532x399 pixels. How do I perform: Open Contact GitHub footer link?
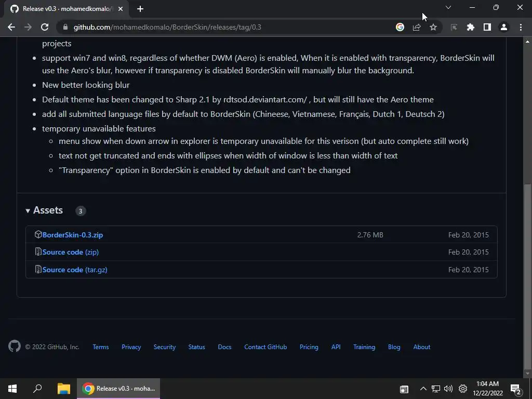[x=265, y=347]
